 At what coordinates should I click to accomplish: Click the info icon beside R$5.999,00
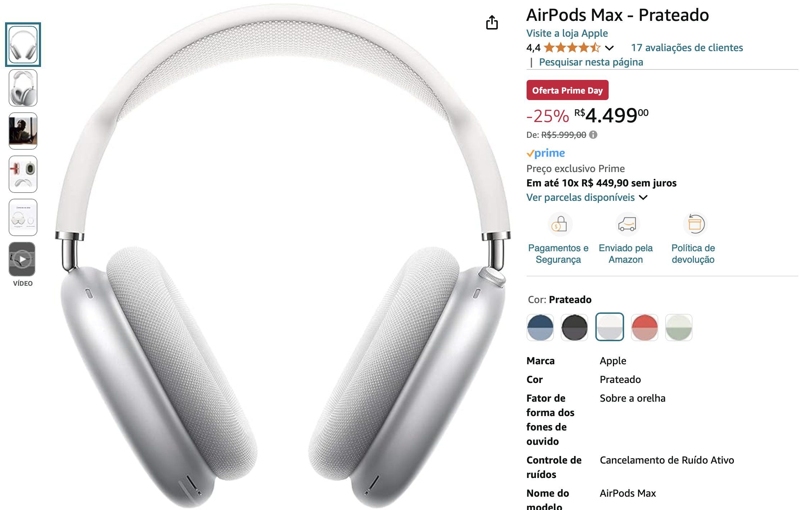pyautogui.click(x=593, y=135)
